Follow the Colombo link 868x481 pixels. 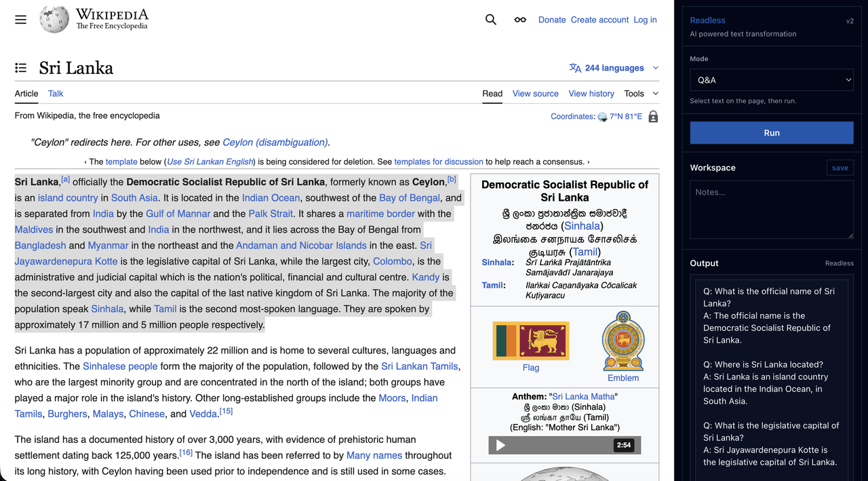click(393, 261)
